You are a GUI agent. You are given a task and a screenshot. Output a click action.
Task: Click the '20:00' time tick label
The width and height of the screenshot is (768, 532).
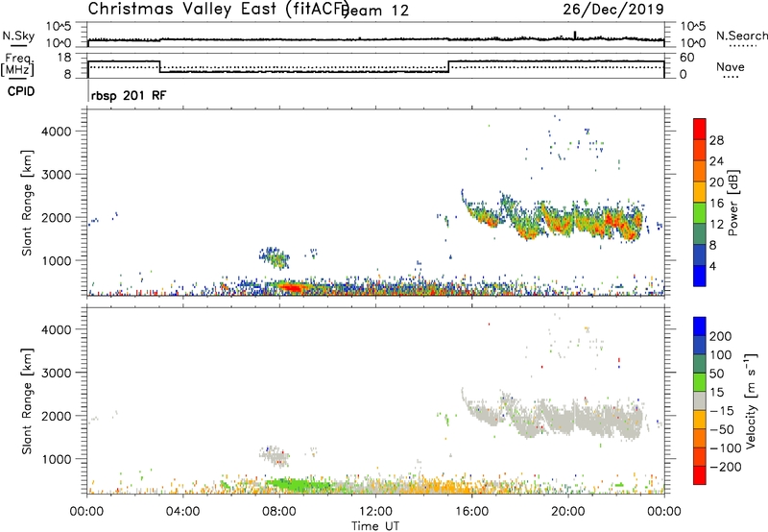click(568, 512)
